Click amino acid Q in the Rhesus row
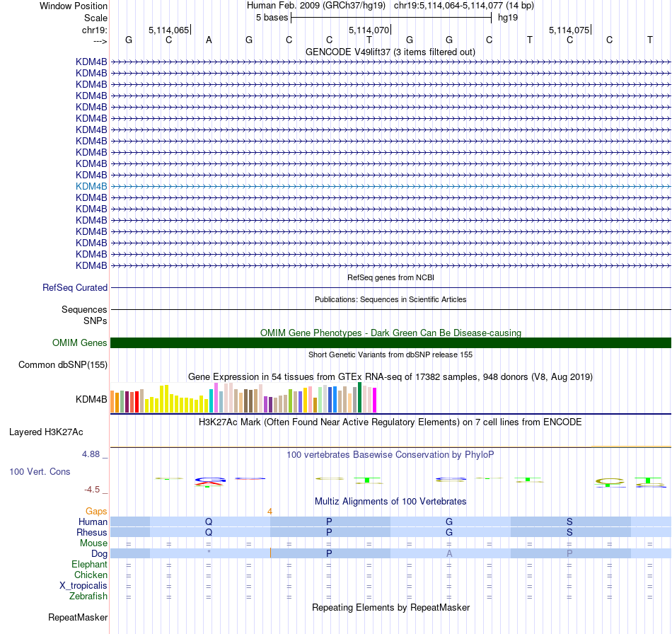The height and width of the screenshot is (634, 672). tap(209, 532)
